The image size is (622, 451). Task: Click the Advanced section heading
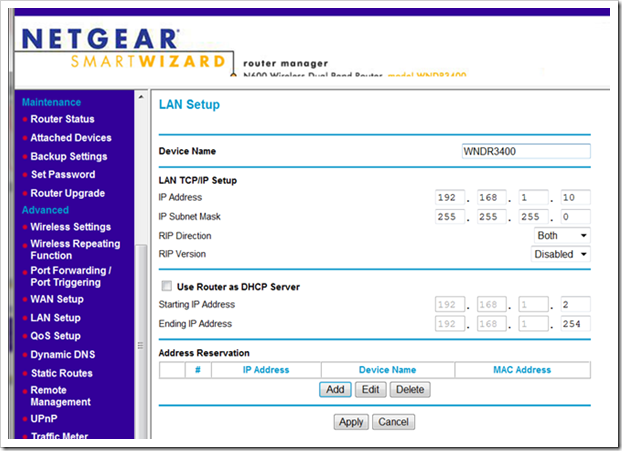(x=45, y=210)
